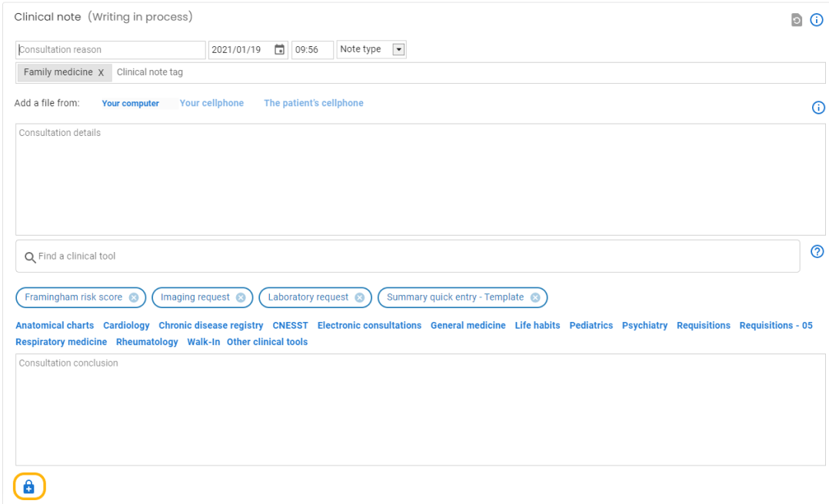Click the blue lock note icon
The width and height of the screenshot is (829, 504).
[29, 486]
